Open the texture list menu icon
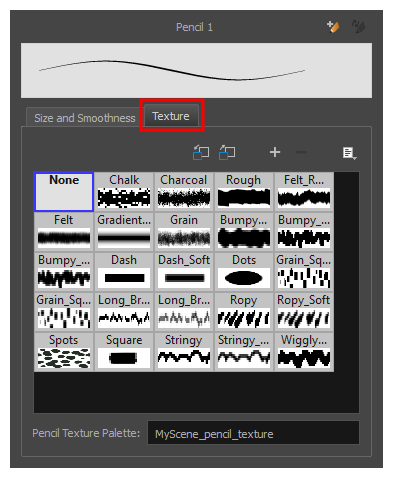 click(350, 153)
